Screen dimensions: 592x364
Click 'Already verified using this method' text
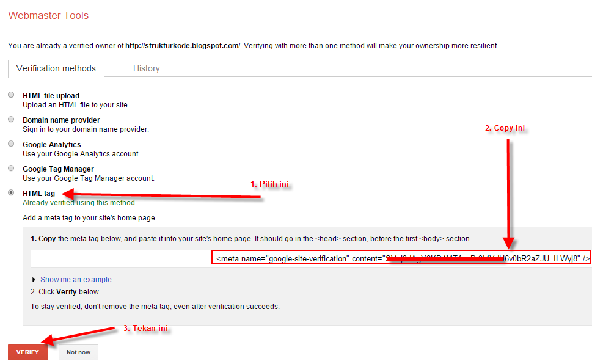(x=79, y=203)
